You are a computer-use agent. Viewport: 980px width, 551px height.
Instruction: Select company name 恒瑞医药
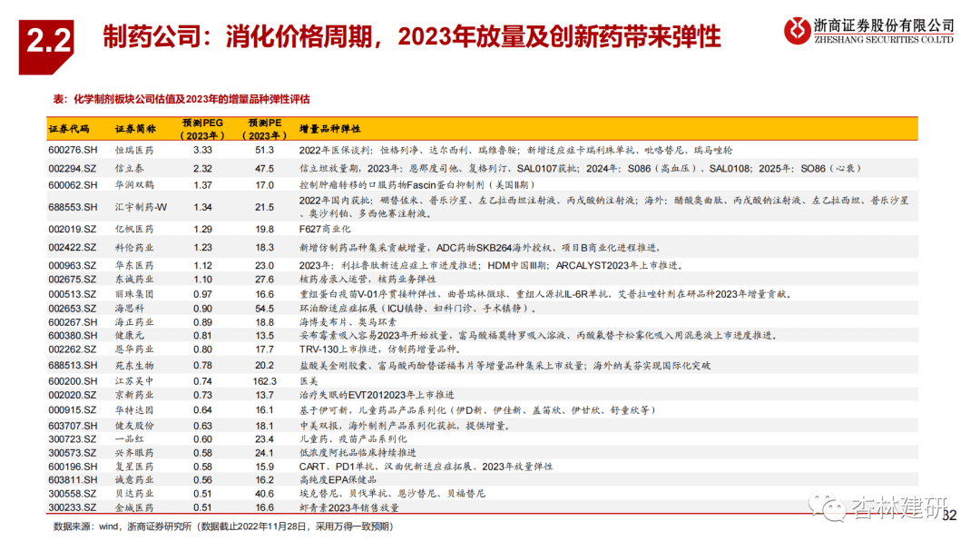133,150
